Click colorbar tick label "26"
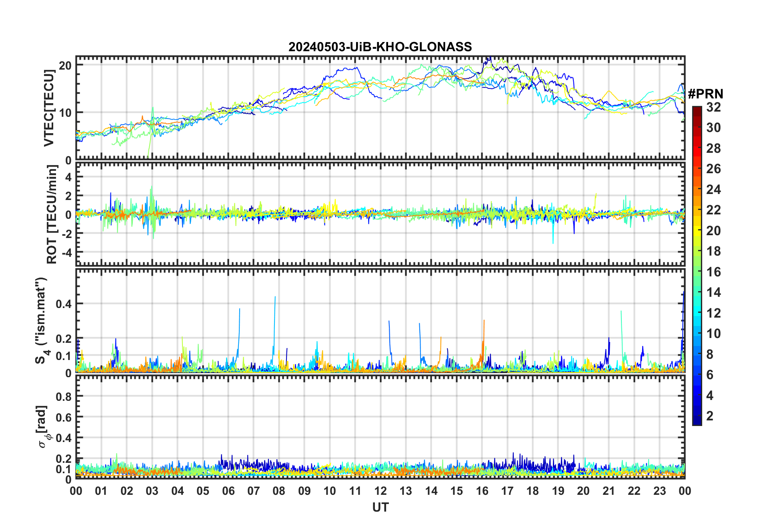 pyautogui.click(x=713, y=169)
